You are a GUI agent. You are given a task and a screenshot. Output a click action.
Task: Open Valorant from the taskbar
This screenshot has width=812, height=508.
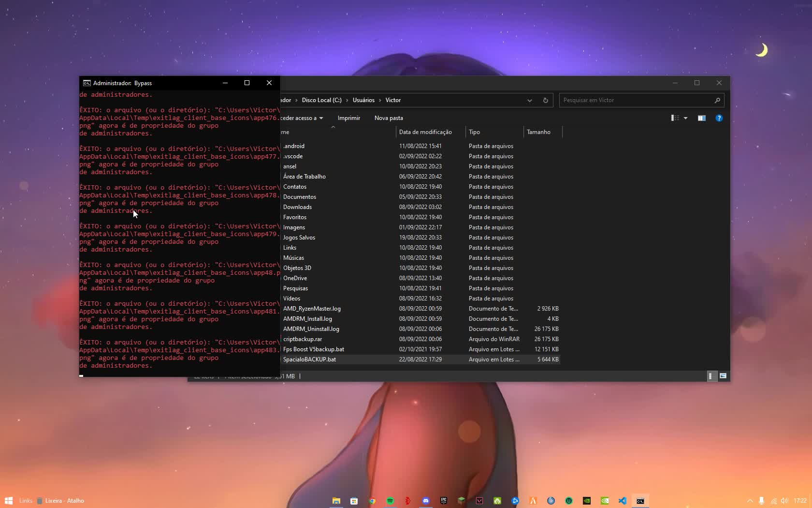tap(479, 501)
